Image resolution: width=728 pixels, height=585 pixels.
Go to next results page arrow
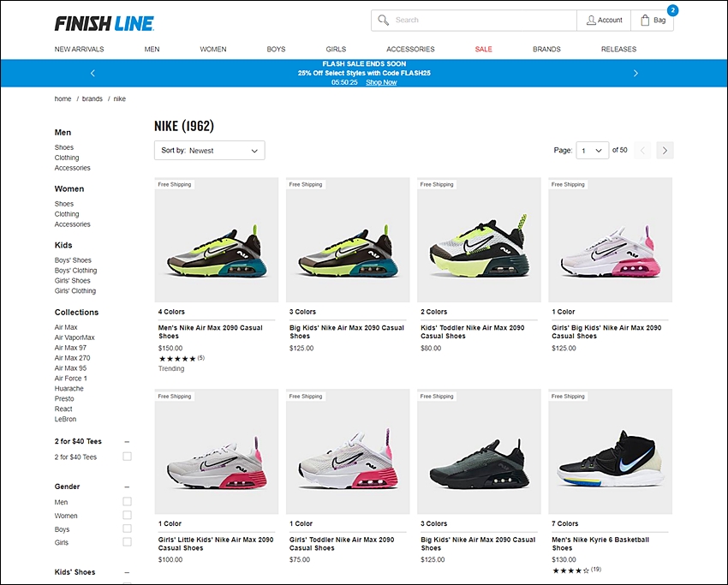(x=665, y=151)
